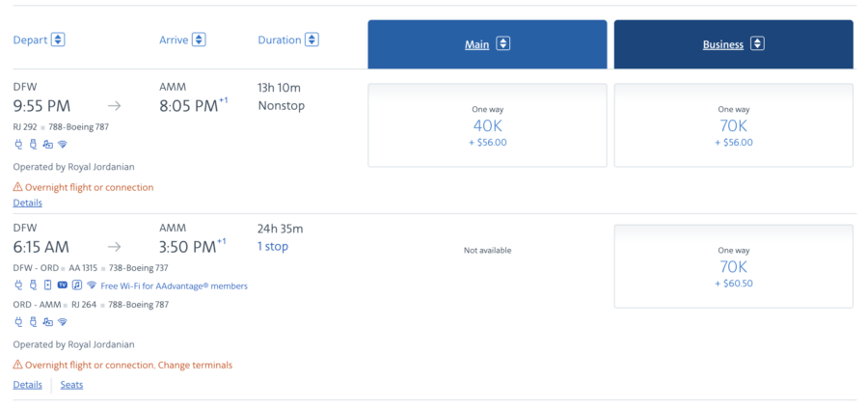Click warning triangle icon in the 9:55 PM flight row
868x407 pixels.
tap(17, 187)
